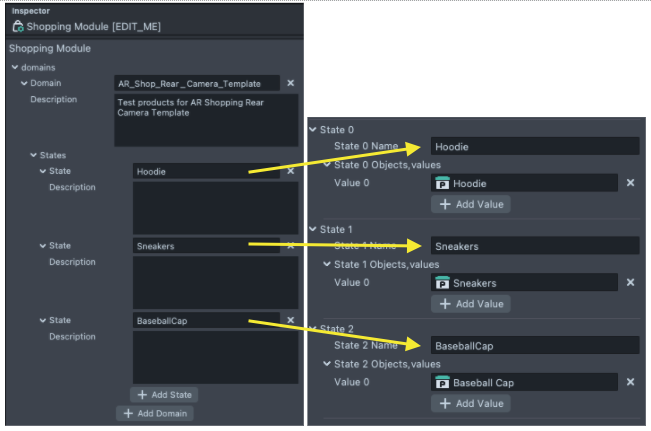651x431 pixels.
Task: Click the Add Domain button
Action: (155, 413)
